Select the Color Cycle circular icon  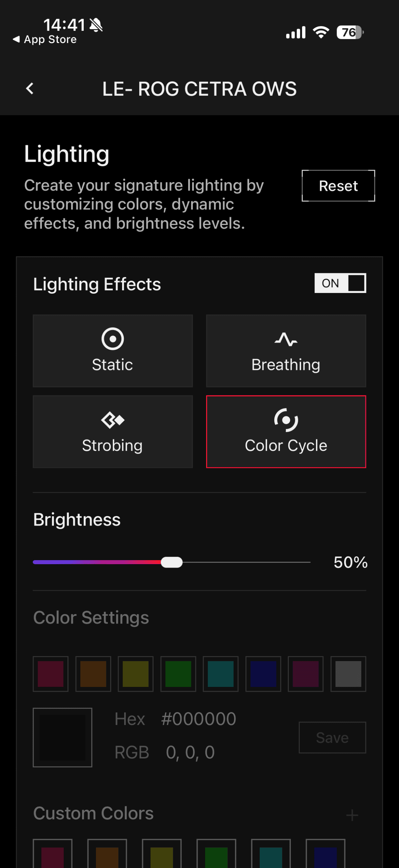(x=286, y=420)
